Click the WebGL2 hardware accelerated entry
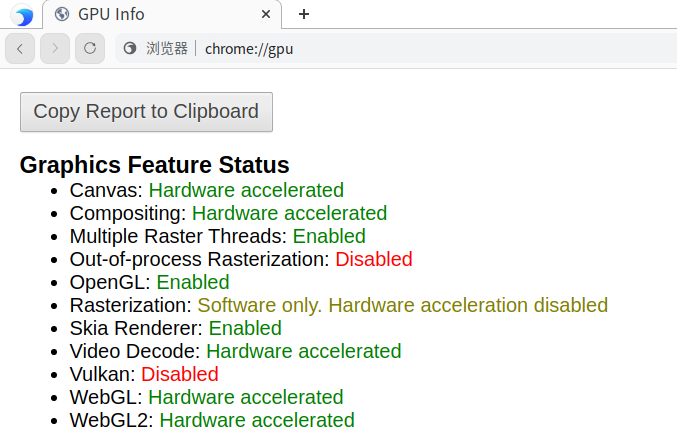This screenshot has width=677, height=443. (x=256, y=420)
